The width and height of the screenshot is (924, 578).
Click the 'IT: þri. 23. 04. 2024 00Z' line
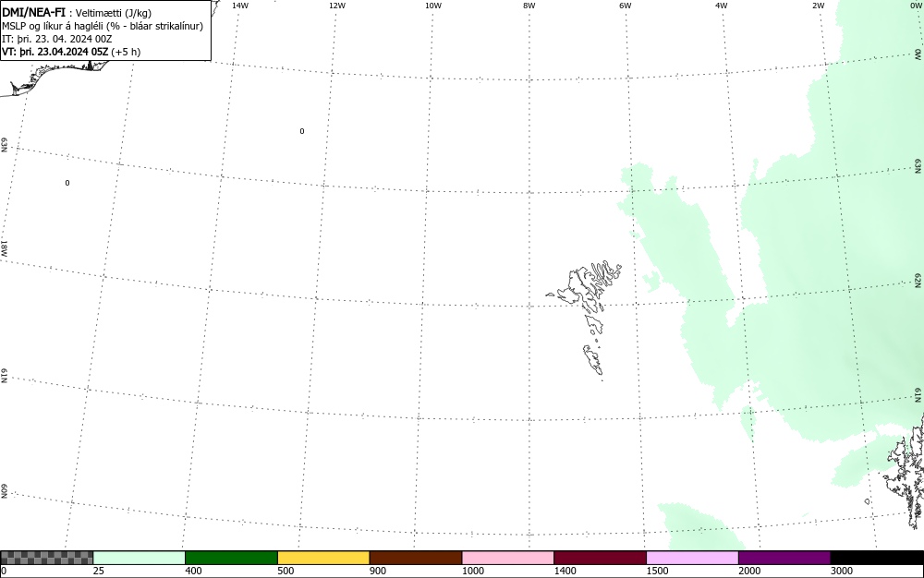click(56, 39)
